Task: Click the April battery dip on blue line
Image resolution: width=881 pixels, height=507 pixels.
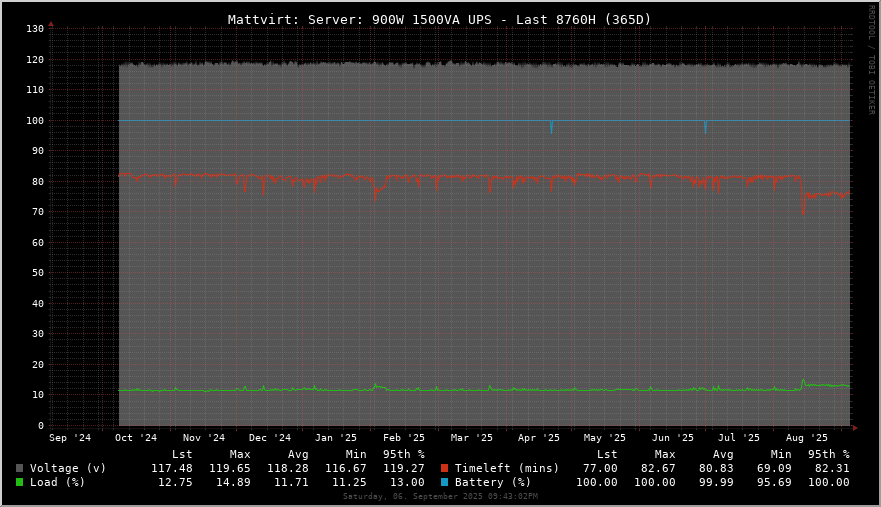Action: pos(551,126)
